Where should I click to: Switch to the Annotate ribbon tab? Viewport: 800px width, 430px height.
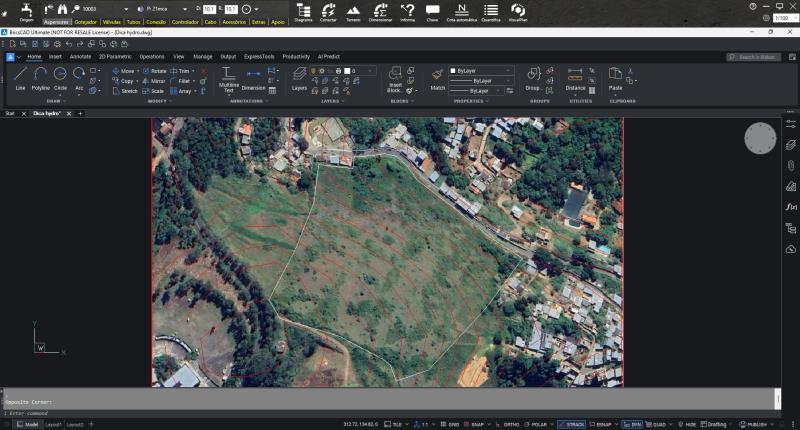[x=80, y=57]
